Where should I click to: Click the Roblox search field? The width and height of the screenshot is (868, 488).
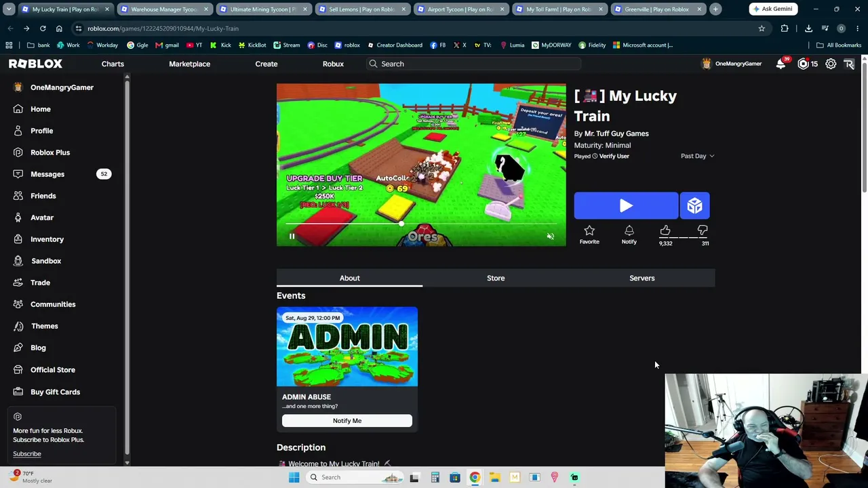click(473, 64)
